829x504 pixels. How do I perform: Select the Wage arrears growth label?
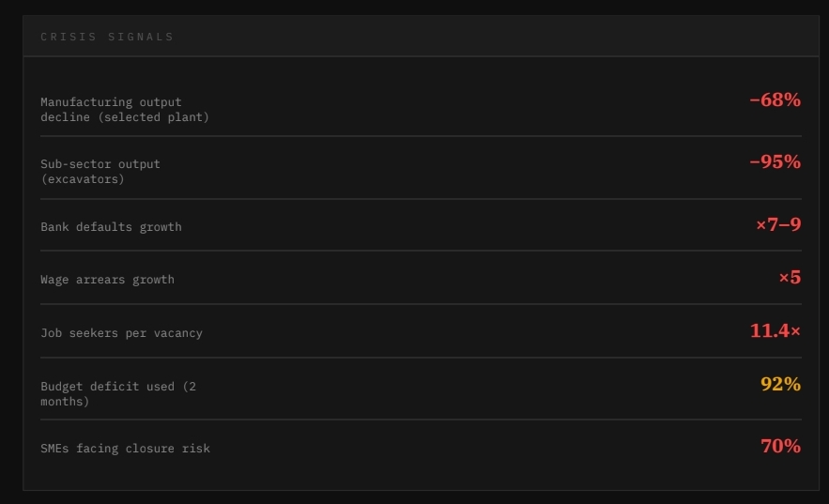pos(107,279)
